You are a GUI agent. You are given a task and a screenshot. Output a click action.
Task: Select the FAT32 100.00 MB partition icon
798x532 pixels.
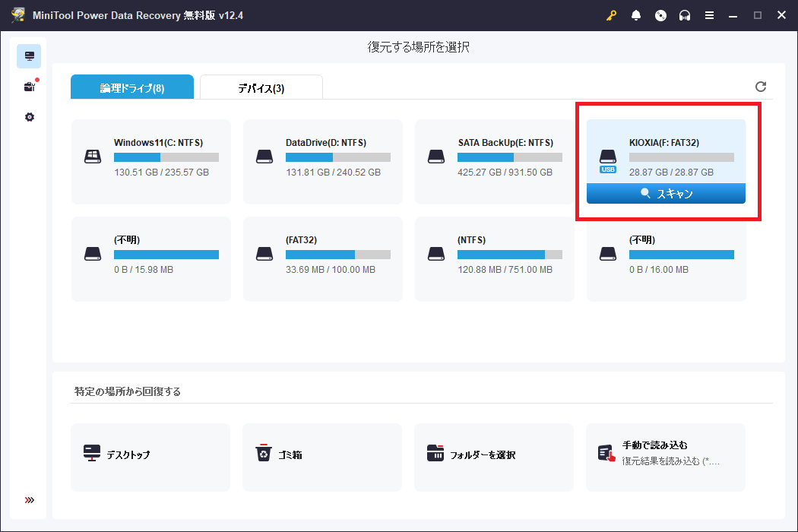coord(264,254)
